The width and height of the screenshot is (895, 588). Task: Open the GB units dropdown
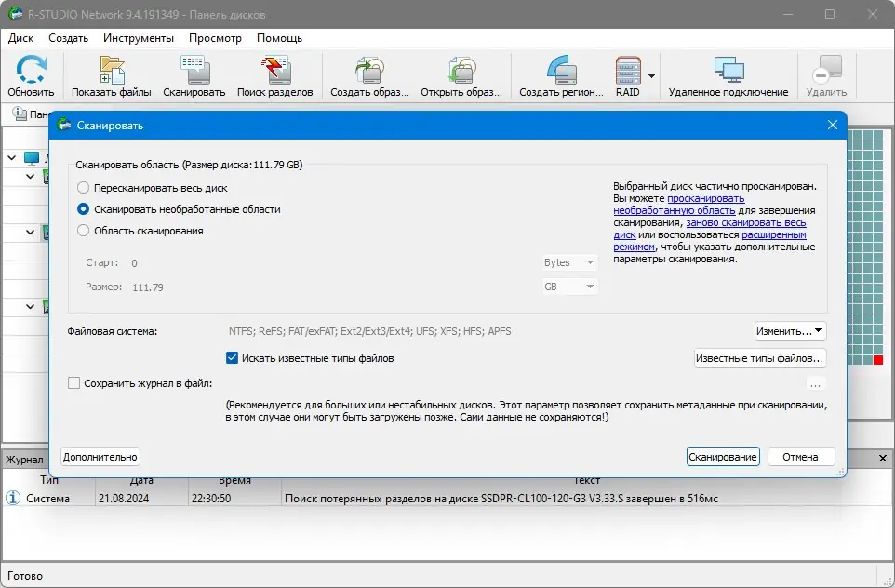tap(568, 287)
